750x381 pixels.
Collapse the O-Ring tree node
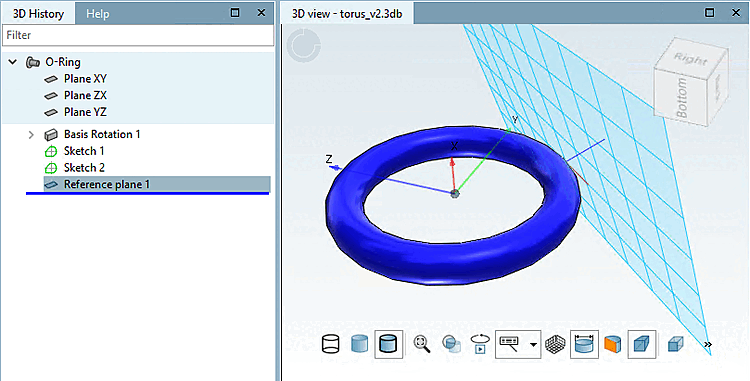14,62
